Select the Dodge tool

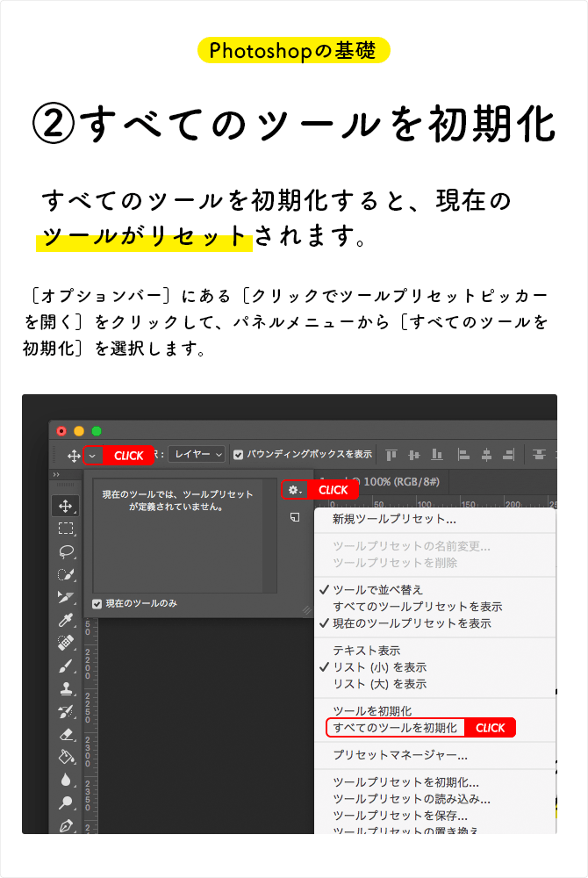pyautogui.click(x=66, y=803)
